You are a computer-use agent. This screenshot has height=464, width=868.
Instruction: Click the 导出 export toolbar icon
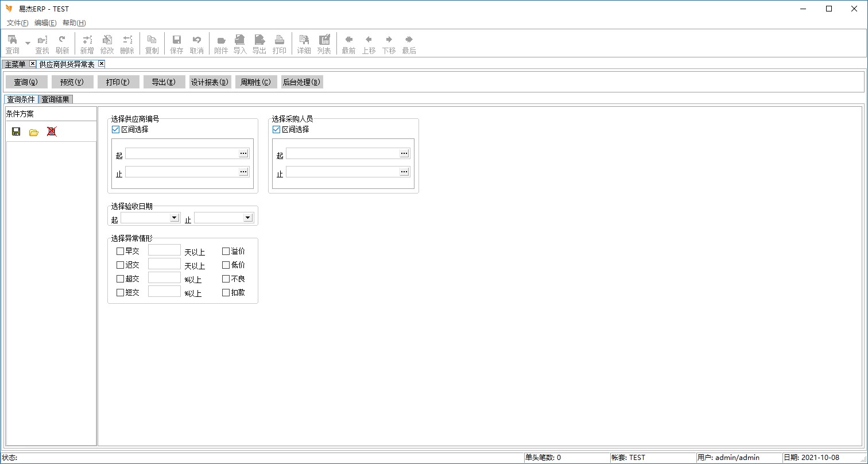point(259,44)
